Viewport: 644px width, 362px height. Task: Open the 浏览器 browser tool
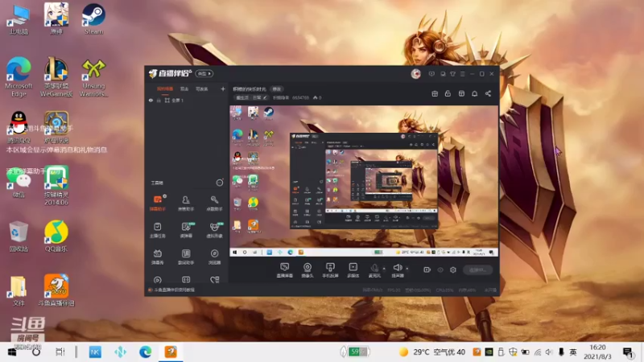coord(214,257)
